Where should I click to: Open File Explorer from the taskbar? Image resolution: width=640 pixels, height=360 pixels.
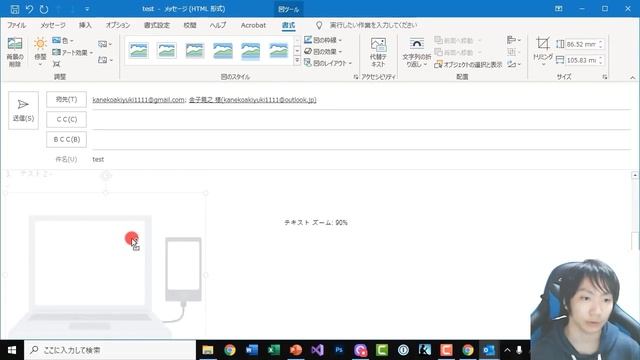tap(208, 350)
